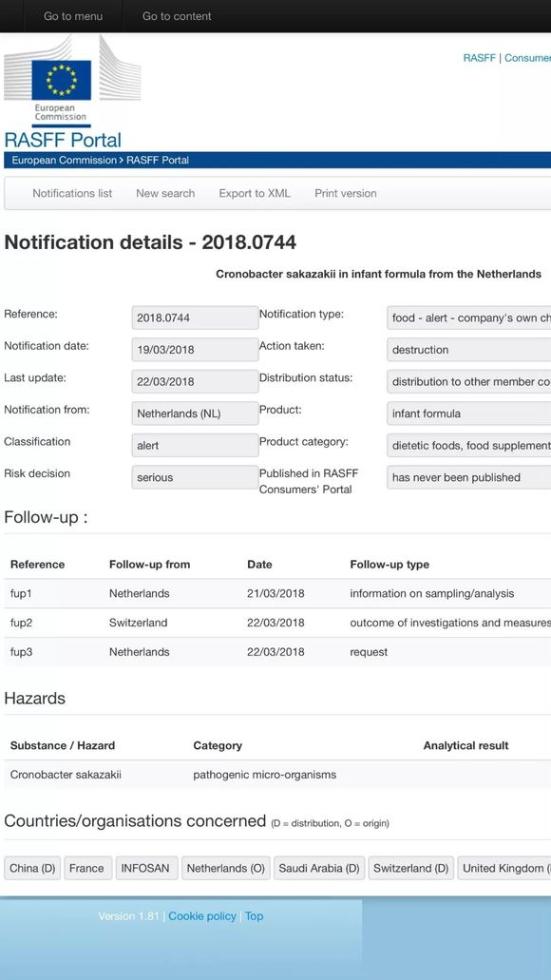
Task: Open the RASFF link in header
Action: 479,57
